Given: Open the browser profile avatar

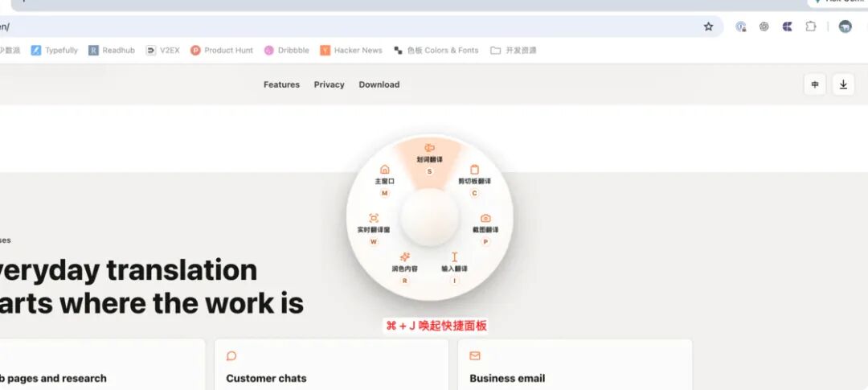Looking at the screenshot, I should (845, 27).
